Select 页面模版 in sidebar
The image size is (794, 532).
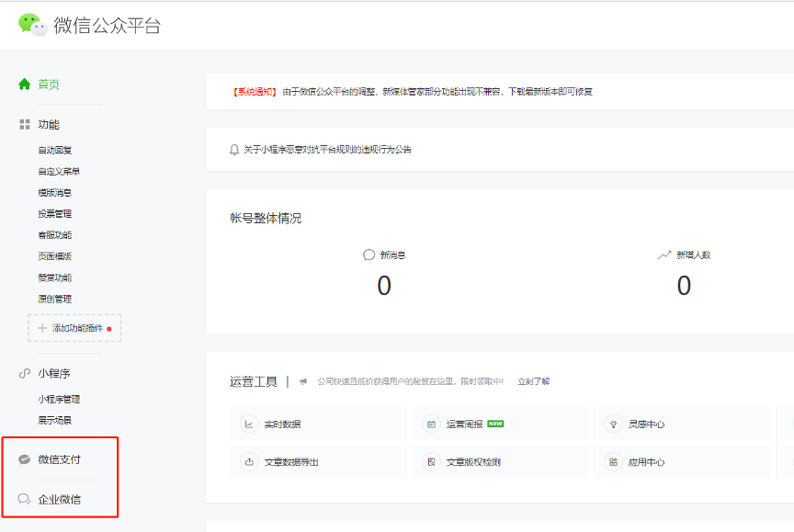pyautogui.click(x=55, y=256)
